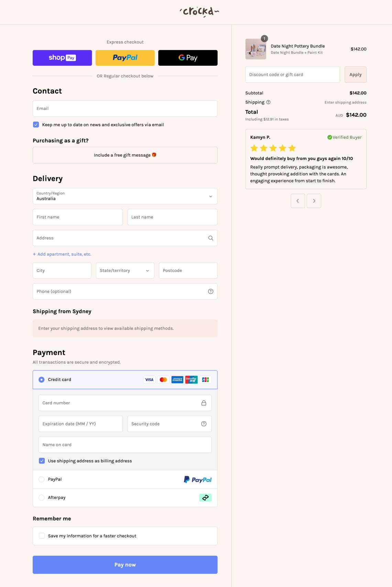Click the Shipping info question mark

coord(269,102)
